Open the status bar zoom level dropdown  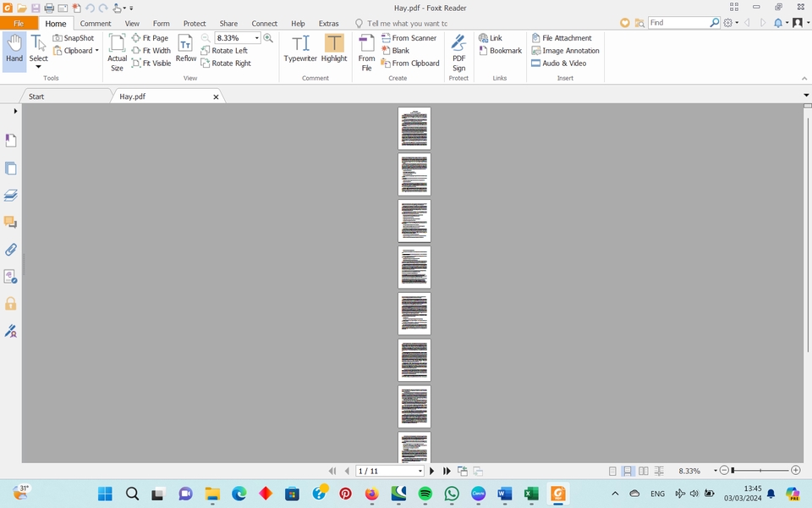pyautogui.click(x=716, y=471)
